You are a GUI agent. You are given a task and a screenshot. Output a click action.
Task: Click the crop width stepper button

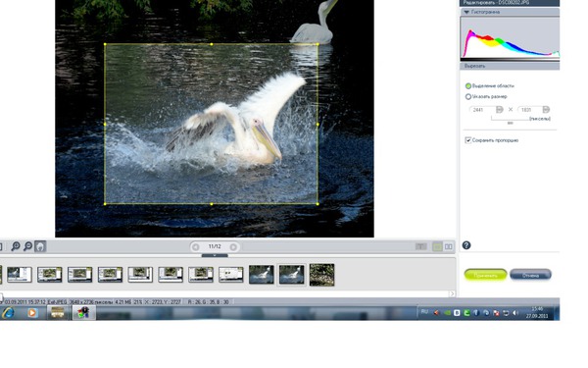coord(499,109)
